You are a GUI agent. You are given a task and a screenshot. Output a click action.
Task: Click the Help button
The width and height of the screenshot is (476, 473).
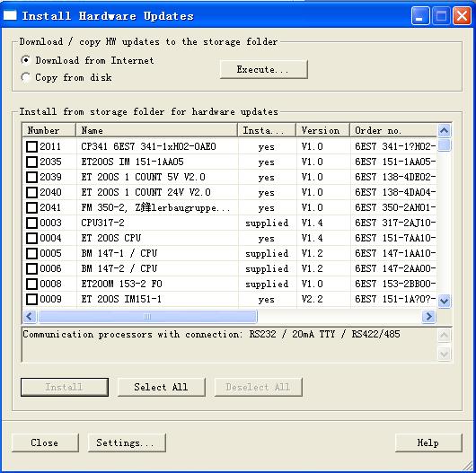pyautogui.click(x=428, y=442)
